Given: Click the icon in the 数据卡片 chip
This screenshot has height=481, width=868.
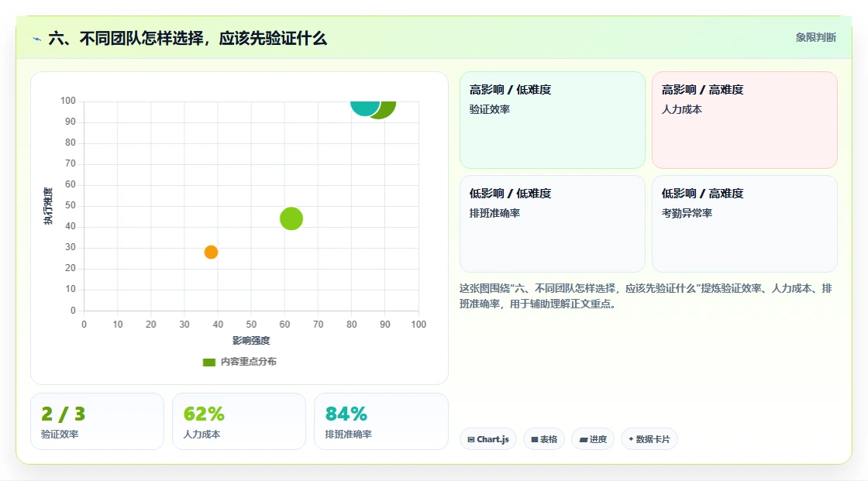Looking at the screenshot, I should [631, 439].
